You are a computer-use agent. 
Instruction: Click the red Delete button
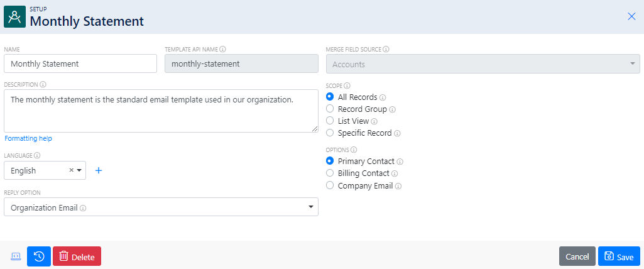tap(77, 256)
